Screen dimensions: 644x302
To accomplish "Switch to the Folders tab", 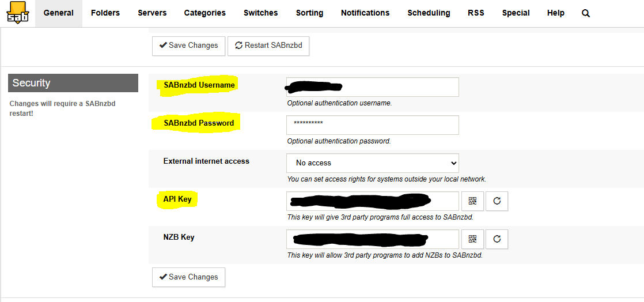I will click(x=105, y=13).
